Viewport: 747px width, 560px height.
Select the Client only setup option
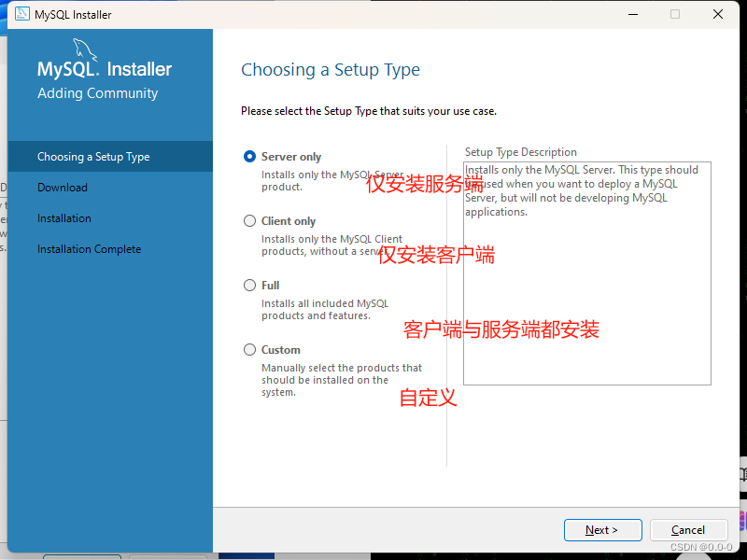[249, 221]
